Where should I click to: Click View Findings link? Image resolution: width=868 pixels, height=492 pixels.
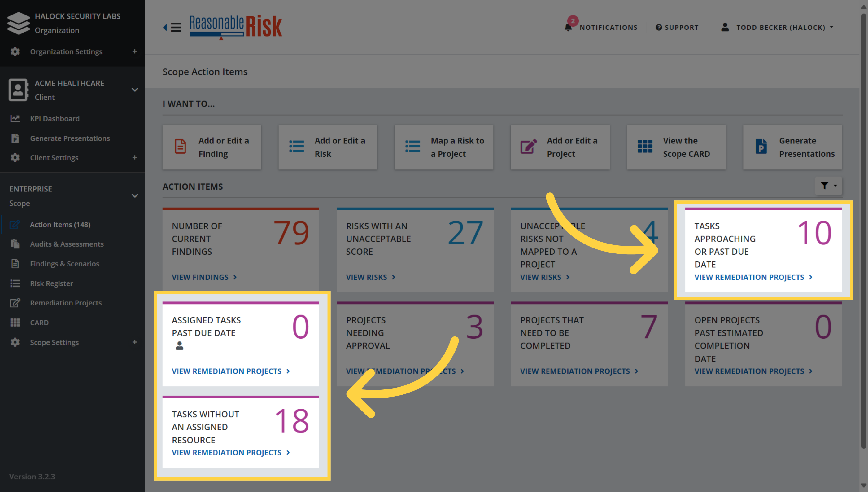pyautogui.click(x=204, y=277)
